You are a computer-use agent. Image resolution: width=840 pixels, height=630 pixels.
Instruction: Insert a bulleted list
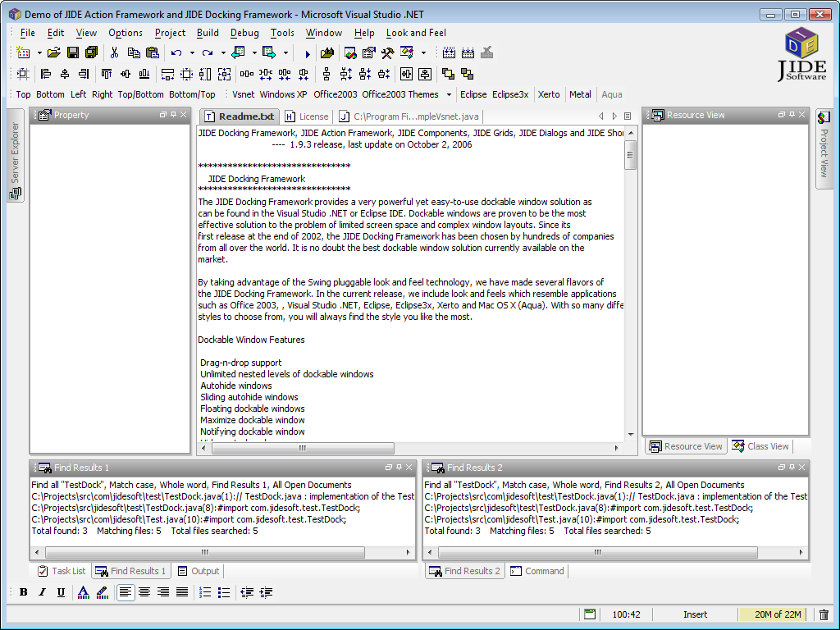(224, 592)
